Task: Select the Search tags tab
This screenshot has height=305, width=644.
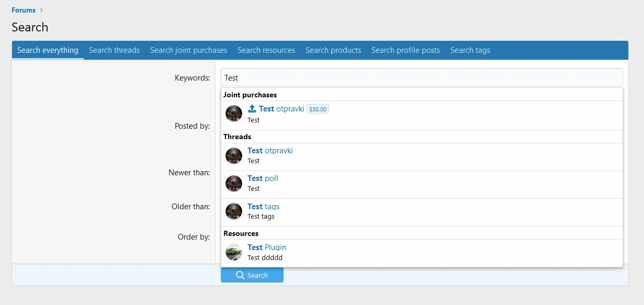Action: (x=470, y=50)
